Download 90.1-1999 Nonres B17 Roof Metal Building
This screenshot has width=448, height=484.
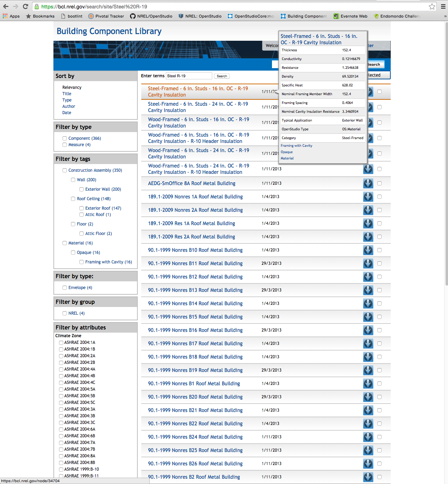[x=368, y=344]
